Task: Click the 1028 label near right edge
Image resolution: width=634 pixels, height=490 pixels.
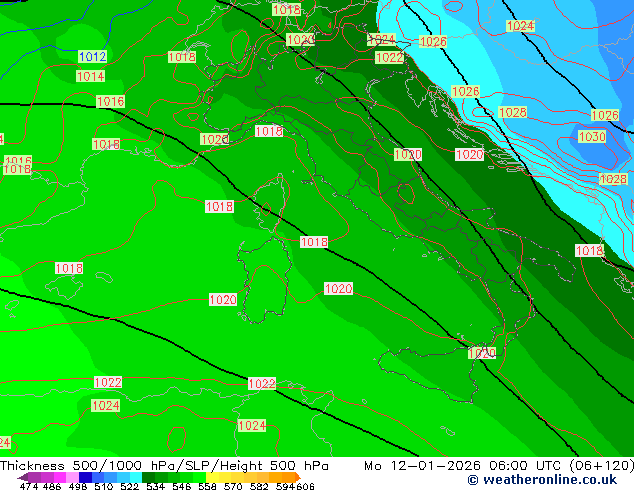Action: [612, 179]
